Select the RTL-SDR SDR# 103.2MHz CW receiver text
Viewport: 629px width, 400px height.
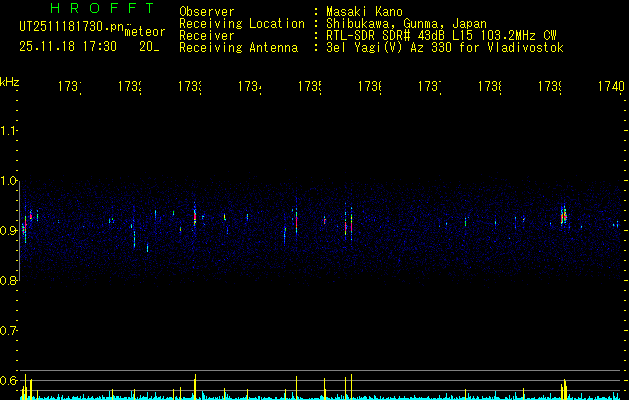[x=441, y=36]
